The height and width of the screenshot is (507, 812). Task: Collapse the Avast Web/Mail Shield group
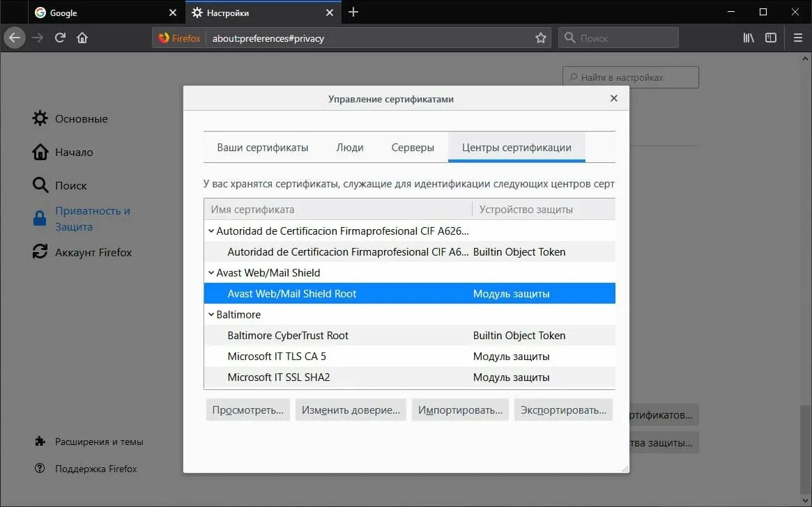(x=210, y=272)
